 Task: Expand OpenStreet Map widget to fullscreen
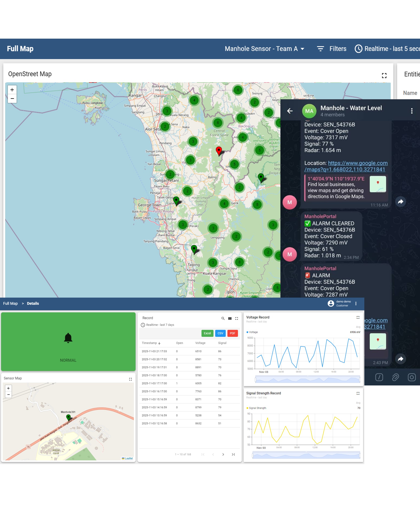[x=384, y=75]
